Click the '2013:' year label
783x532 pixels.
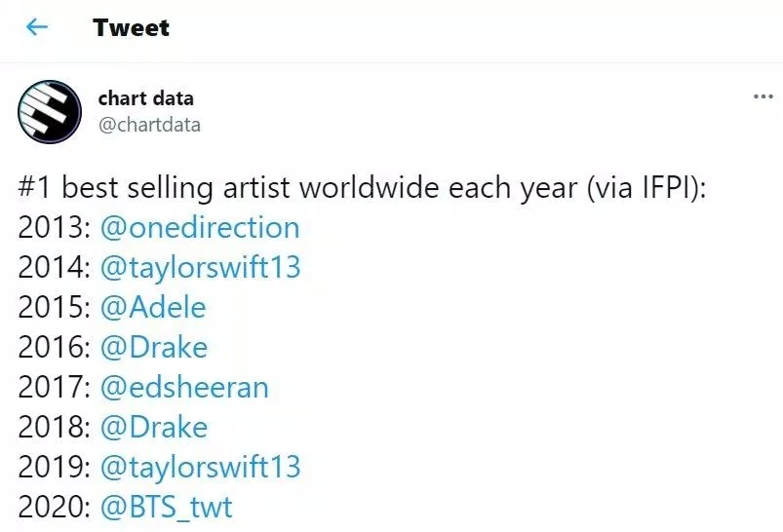(55, 228)
